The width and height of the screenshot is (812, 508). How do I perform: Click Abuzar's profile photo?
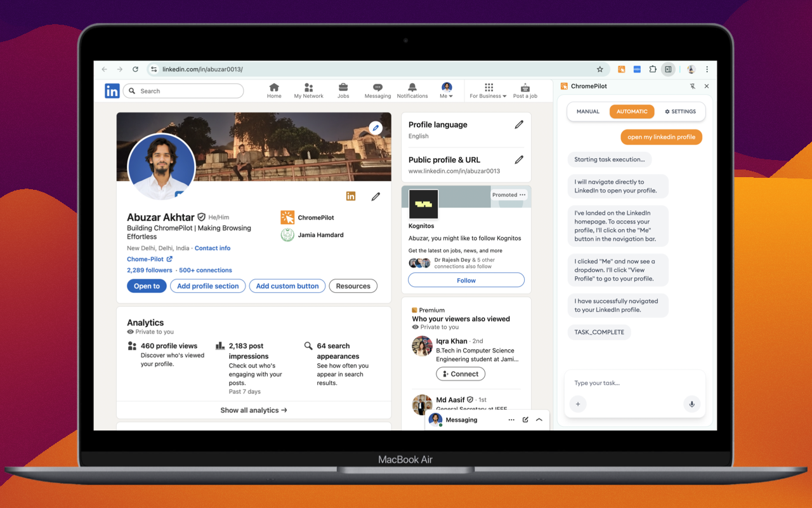162,166
